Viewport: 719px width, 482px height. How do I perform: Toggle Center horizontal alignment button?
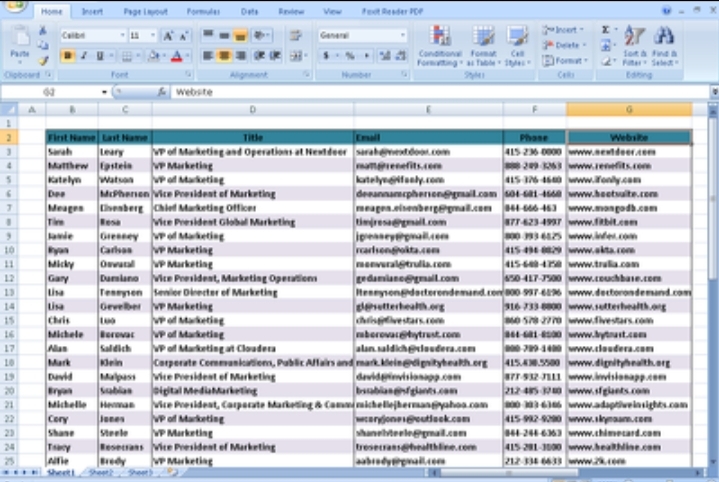[x=225, y=56]
